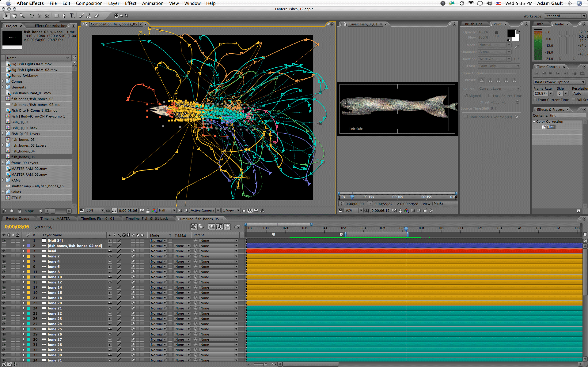Open the Composition menu
588x367 pixels.
point(89,3)
